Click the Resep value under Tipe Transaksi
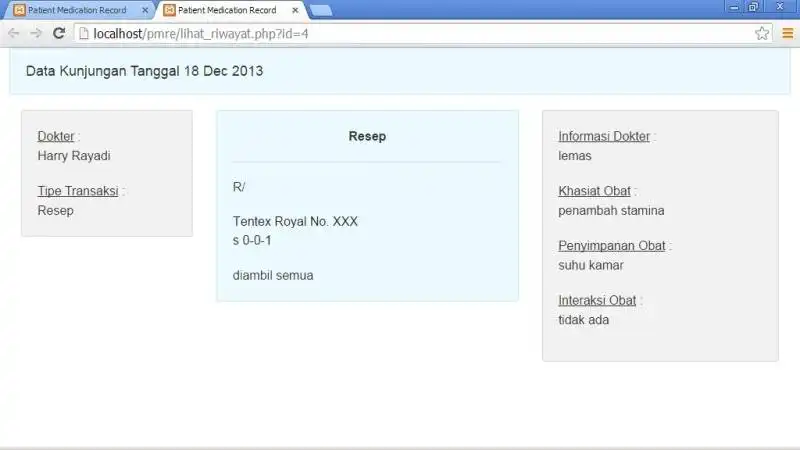 [x=56, y=210]
